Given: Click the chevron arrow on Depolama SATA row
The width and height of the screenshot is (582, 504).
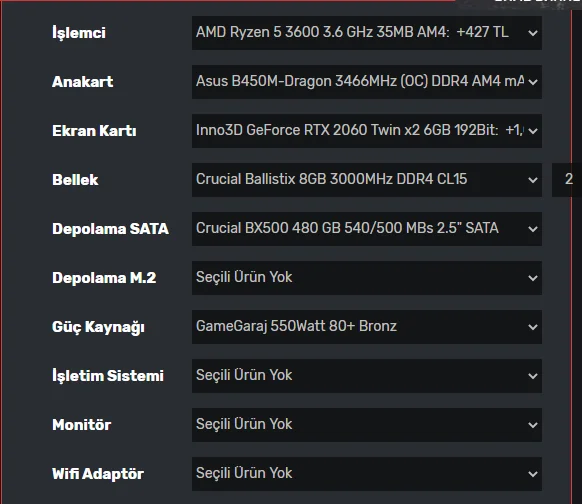Looking at the screenshot, I should 533,229.
